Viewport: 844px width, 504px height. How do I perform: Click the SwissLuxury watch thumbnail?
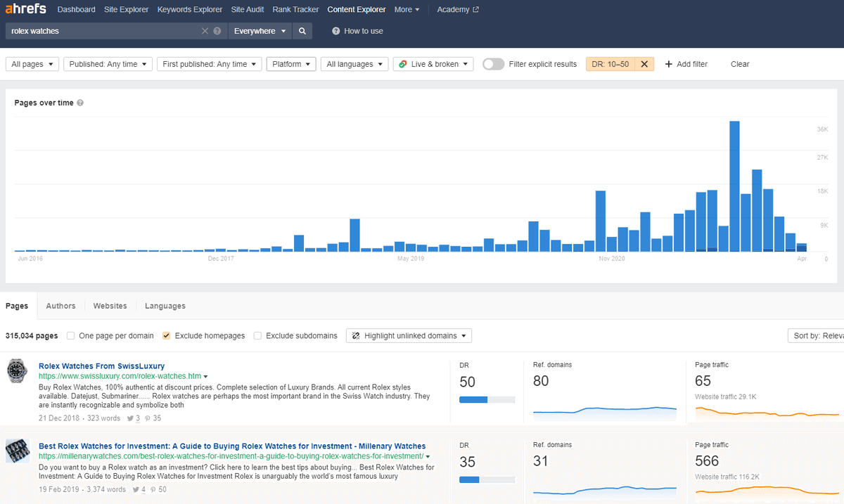click(x=17, y=371)
